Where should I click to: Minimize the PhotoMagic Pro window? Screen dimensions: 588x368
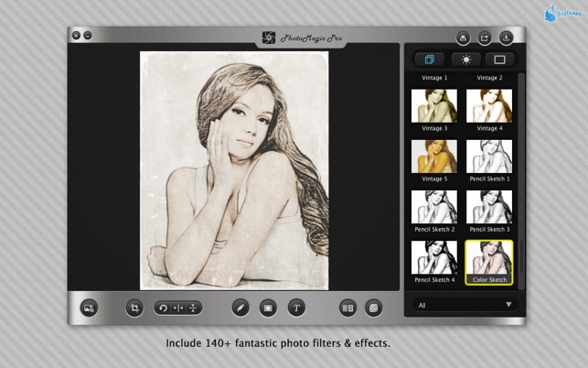tap(88, 36)
